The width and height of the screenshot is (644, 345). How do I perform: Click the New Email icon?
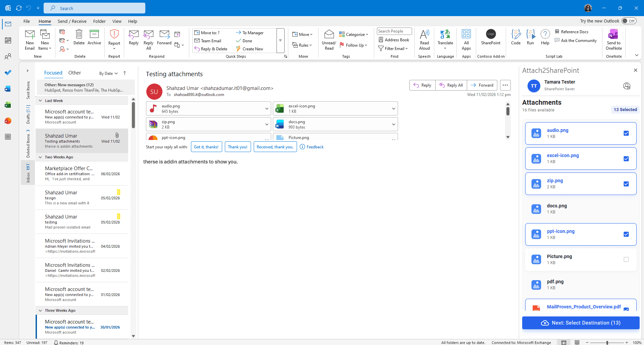click(x=30, y=34)
